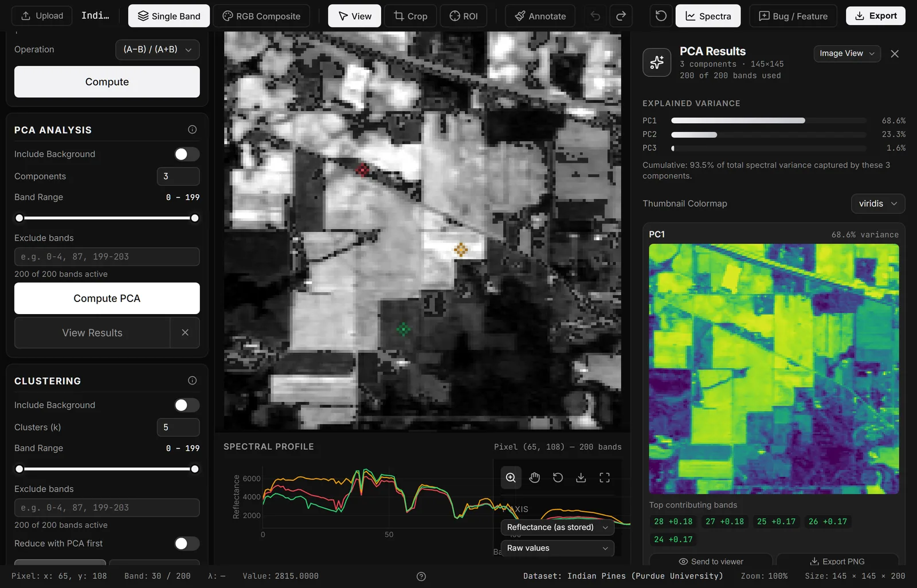Click Clustering Band Range slider left handle
This screenshot has width=917, height=588.
tap(19, 469)
